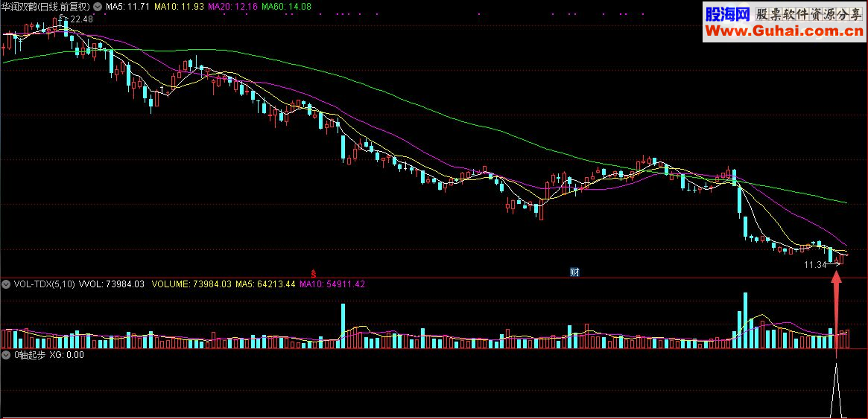Viewport: 868px width, 419px height.
Task: Open the VOL-TDX panel dropdown chevron
Action: click(x=6, y=284)
